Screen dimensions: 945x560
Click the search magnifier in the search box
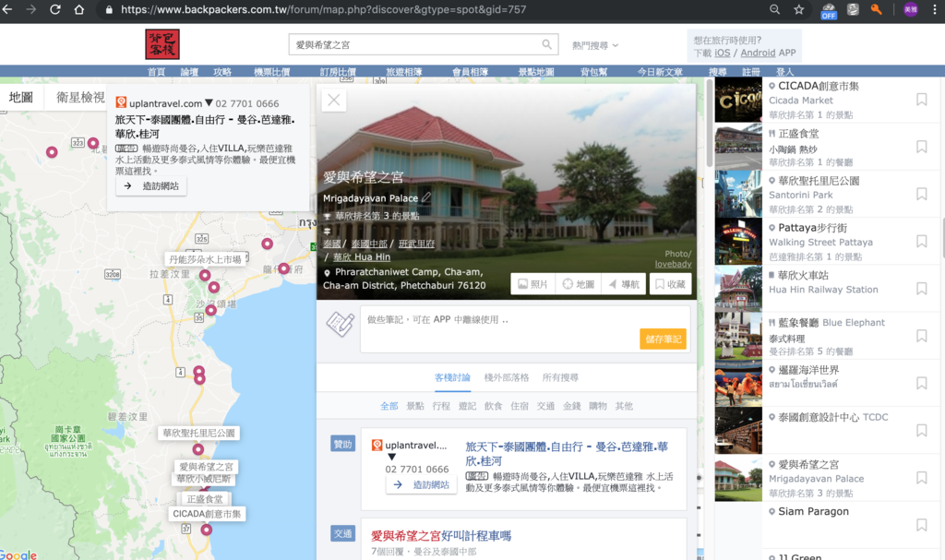click(x=546, y=44)
